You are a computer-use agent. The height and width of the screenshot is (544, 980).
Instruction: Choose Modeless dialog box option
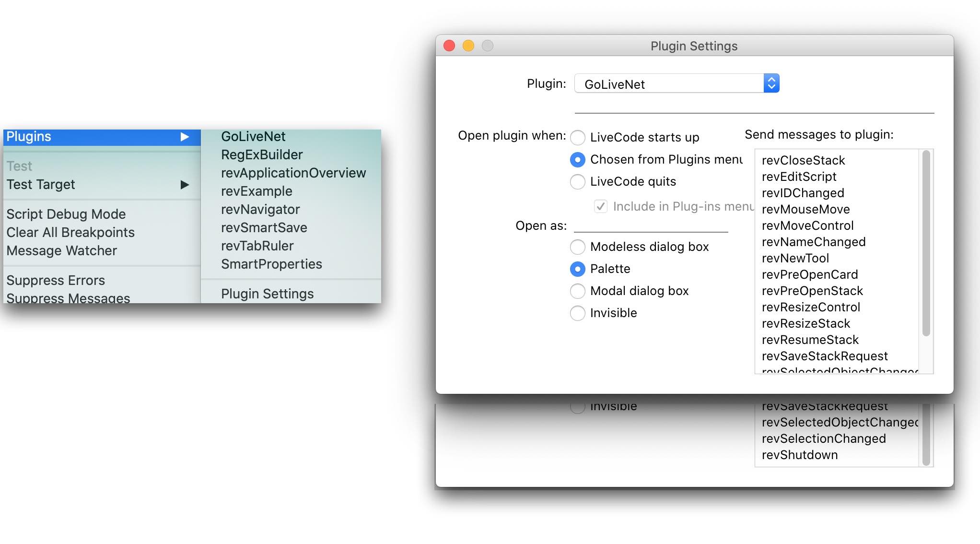pyautogui.click(x=577, y=247)
